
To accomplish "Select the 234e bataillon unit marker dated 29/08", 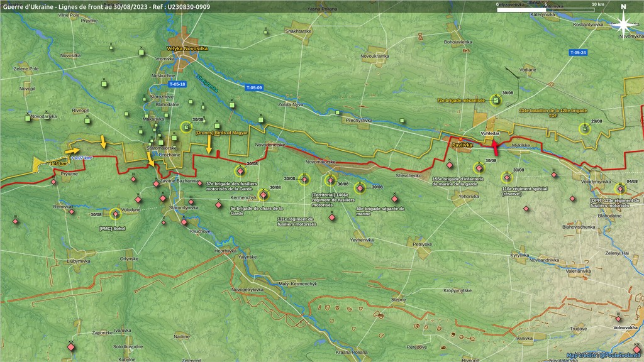I will (584, 128).
